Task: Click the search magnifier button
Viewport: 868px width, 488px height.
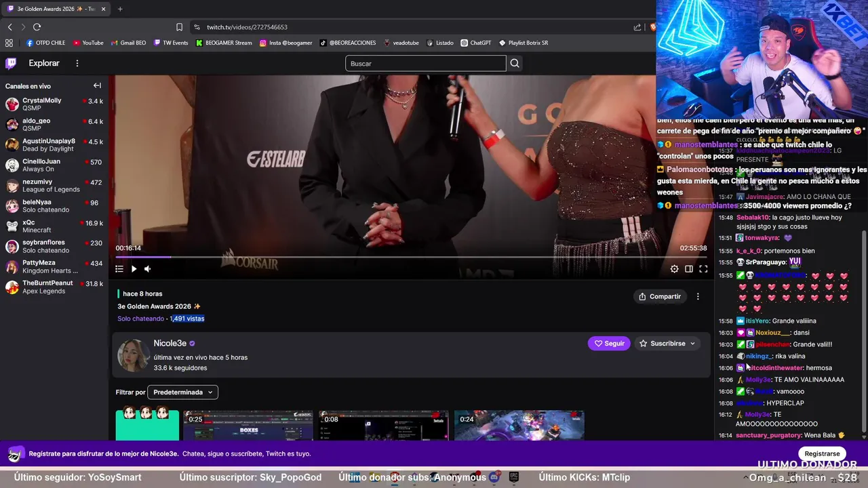Action: [x=515, y=63]
